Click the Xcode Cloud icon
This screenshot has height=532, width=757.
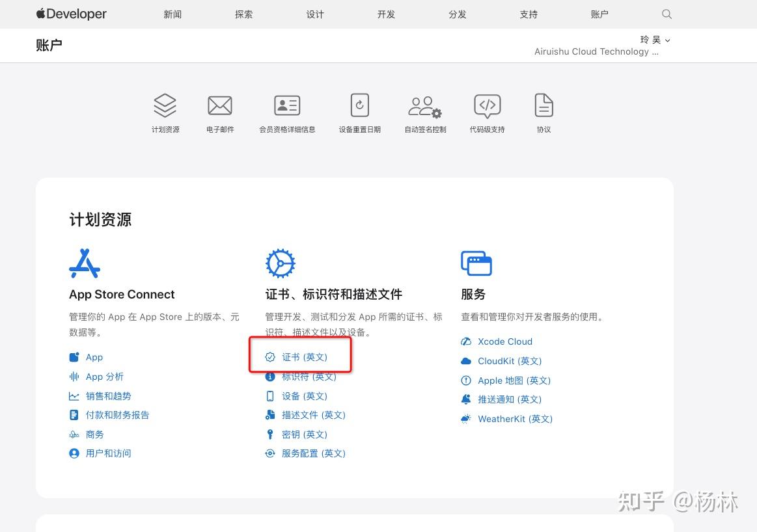[466, 341]
